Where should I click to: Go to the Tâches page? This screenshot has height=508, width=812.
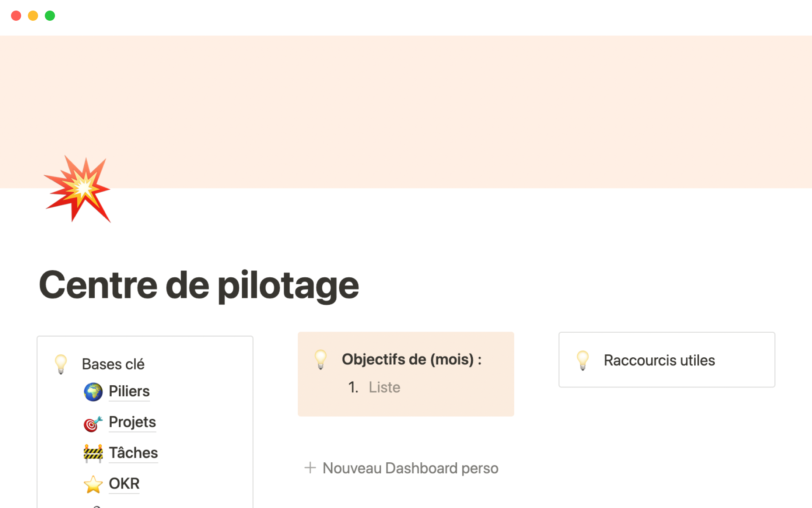(133, 453)
